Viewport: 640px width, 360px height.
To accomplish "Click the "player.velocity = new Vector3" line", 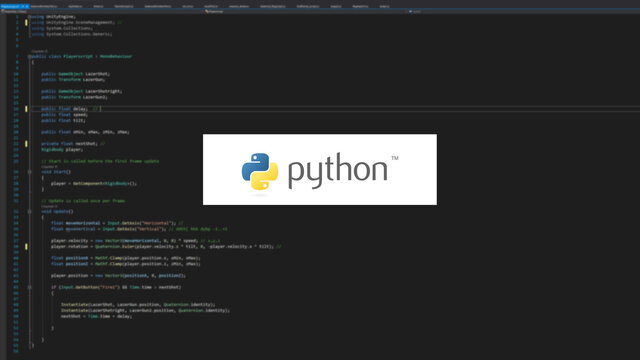I will pos(124,241).
